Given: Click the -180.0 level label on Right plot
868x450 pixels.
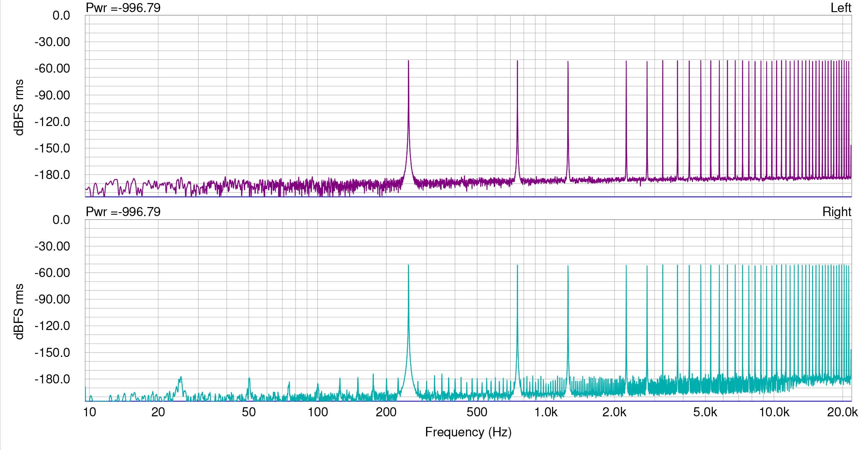Looking at the screenshot, I should click(x=52, y=379).
